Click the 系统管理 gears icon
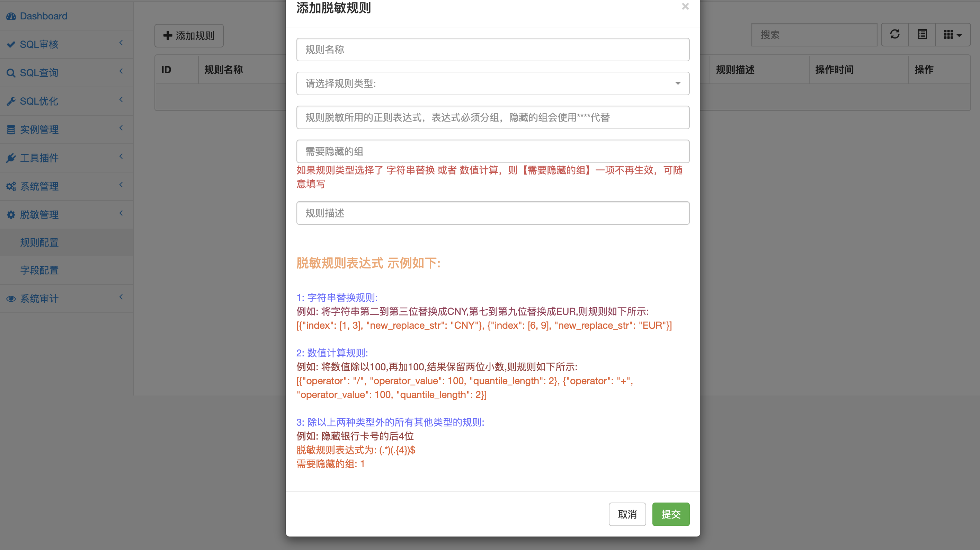 [11, 186]
